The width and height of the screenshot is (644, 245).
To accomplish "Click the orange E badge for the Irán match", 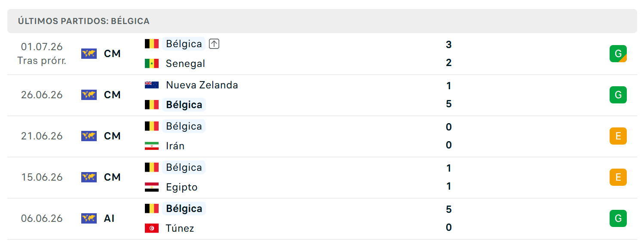I will [618, 136].
